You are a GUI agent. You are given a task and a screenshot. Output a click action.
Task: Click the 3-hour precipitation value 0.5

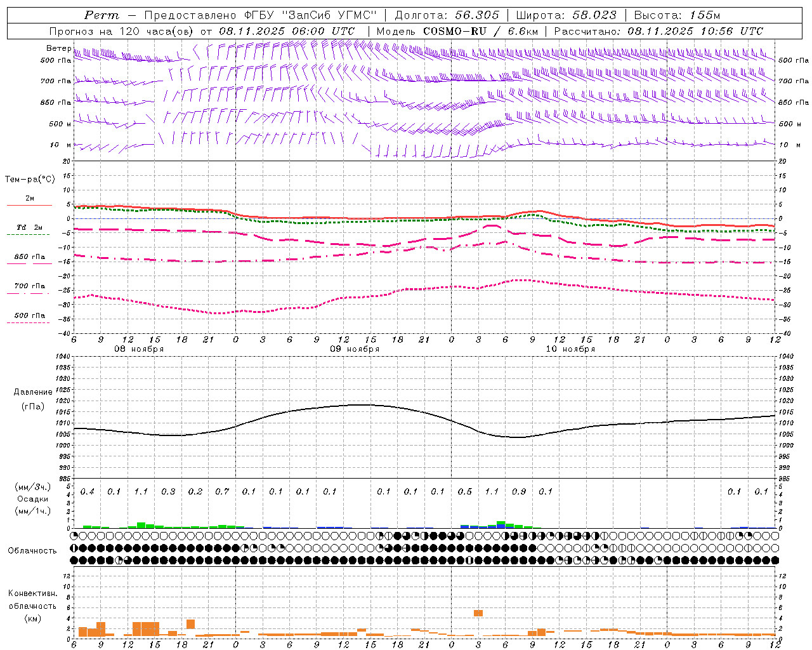[x=465, y=492]
